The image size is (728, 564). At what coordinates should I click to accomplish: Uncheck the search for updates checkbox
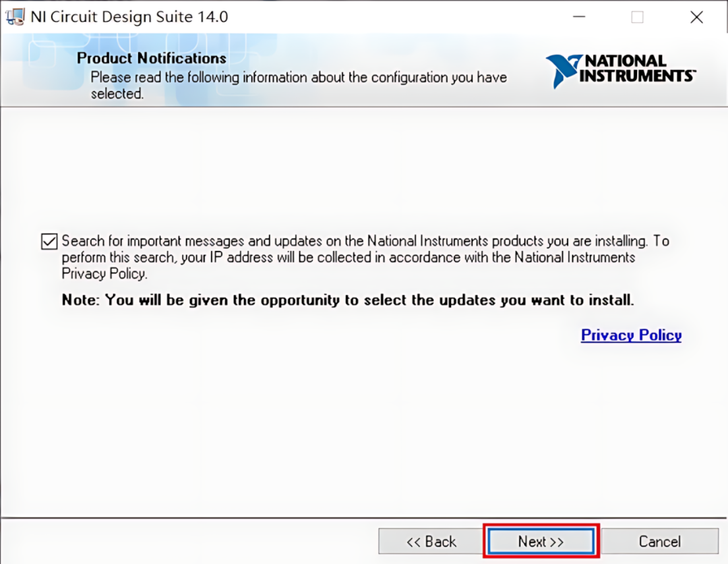coord(49,242)
